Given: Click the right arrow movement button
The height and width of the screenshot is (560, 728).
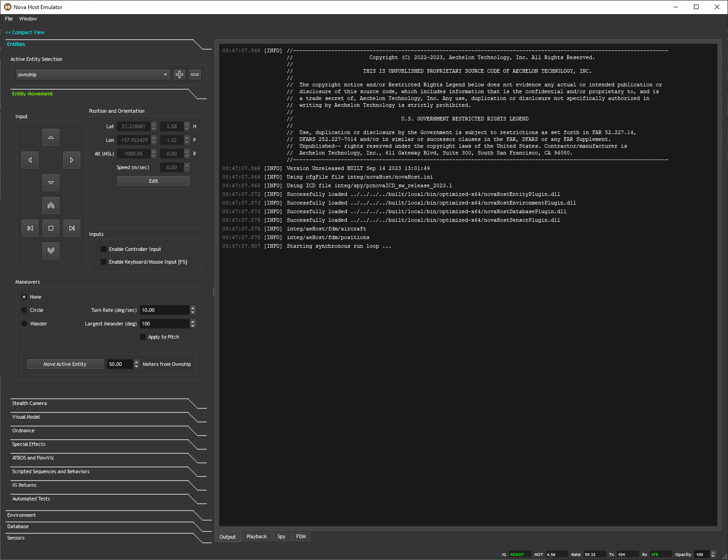Looking at the screenshot, I should 72,160.
